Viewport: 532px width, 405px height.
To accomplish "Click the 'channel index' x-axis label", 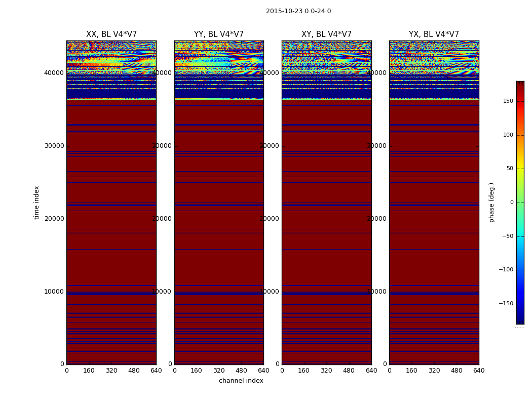I will pos(241,381).
